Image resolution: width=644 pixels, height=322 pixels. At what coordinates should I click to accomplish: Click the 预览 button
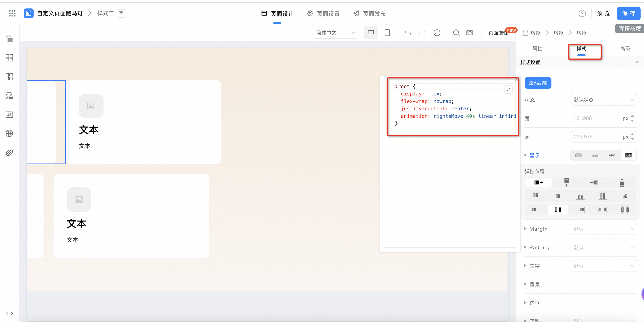[x=603, y=13]
